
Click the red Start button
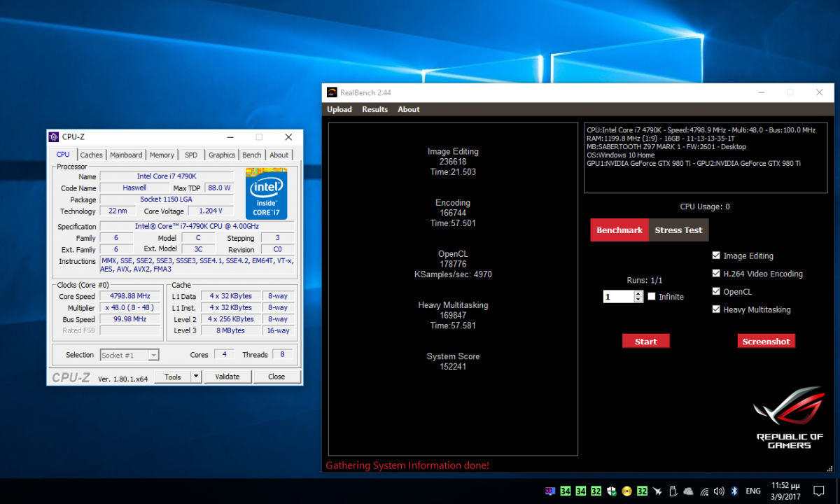coord(645,341)
